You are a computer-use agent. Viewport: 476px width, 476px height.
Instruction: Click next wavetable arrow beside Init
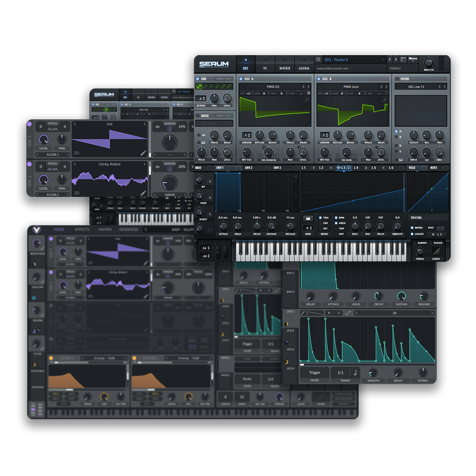coord(144,124)
